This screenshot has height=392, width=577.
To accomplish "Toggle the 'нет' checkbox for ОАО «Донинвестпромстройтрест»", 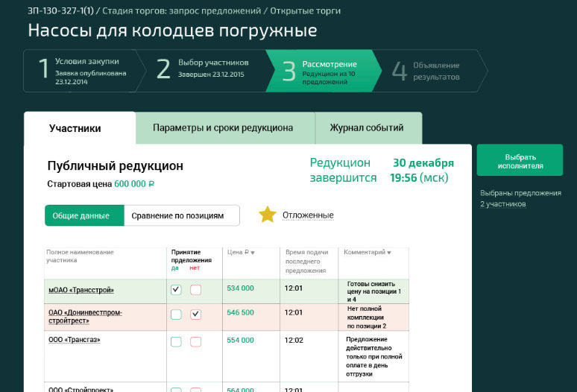I will tap(195, 314).
